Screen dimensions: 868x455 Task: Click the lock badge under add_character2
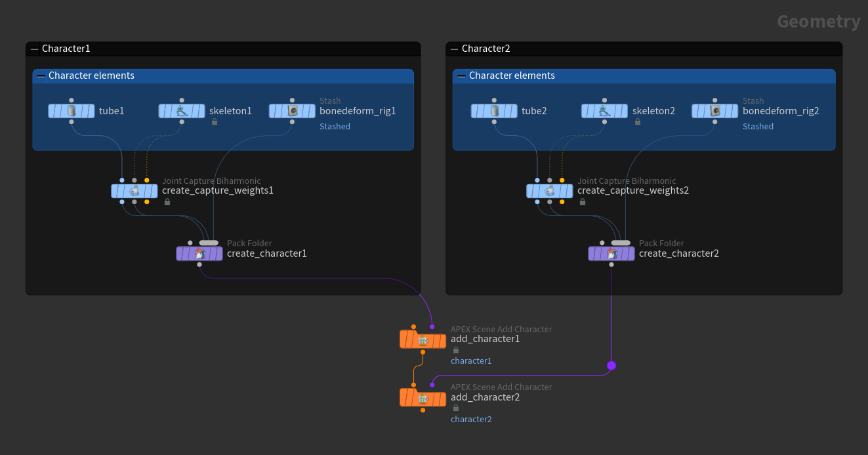(455, 408)
